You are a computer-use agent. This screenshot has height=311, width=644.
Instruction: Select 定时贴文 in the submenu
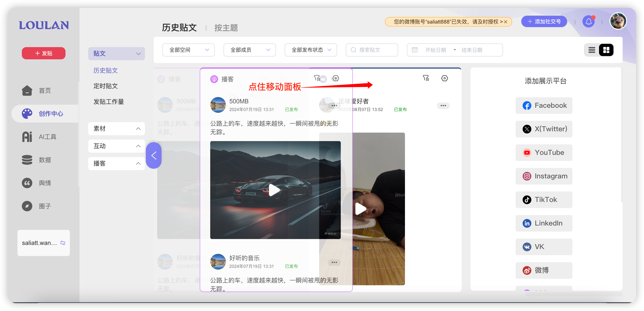pyautogui.click(x=105, y=86)
